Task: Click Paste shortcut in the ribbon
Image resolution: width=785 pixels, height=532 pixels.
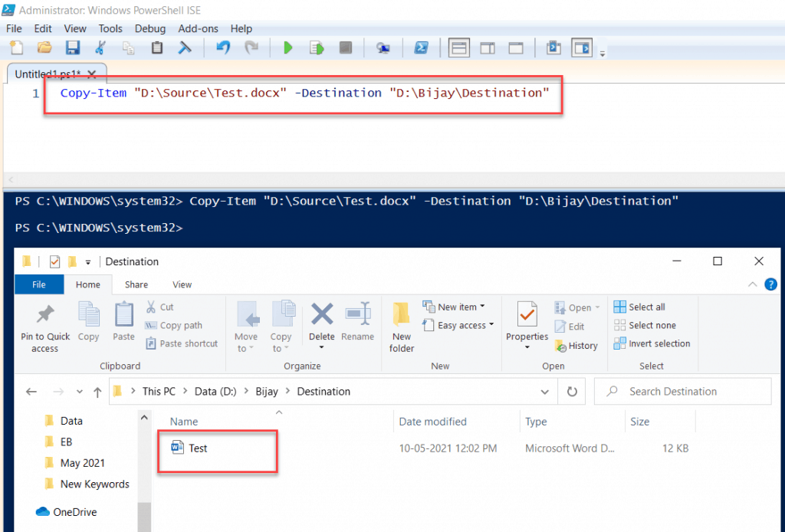Action: pos(182,344)
